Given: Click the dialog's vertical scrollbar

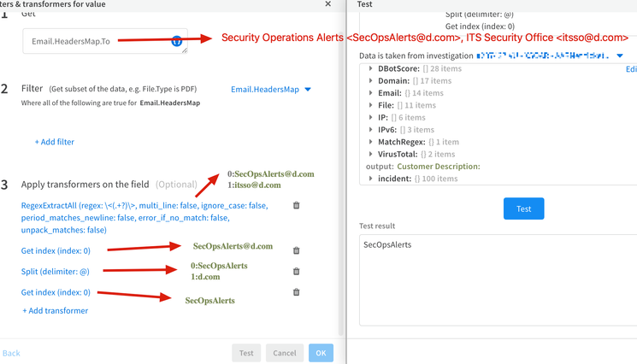Looking at the screenshot, I should 341,183.
